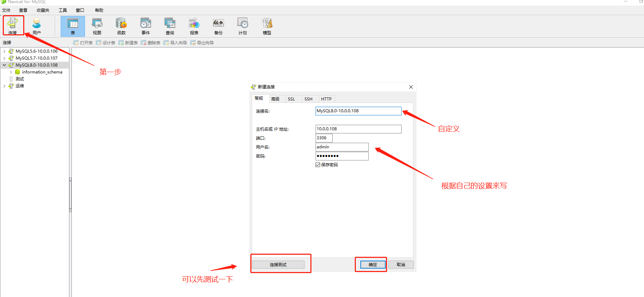Click 导入向导 (Import Wizard) in object toolbar
Viewport: 644px width, 297px height.
175,43
